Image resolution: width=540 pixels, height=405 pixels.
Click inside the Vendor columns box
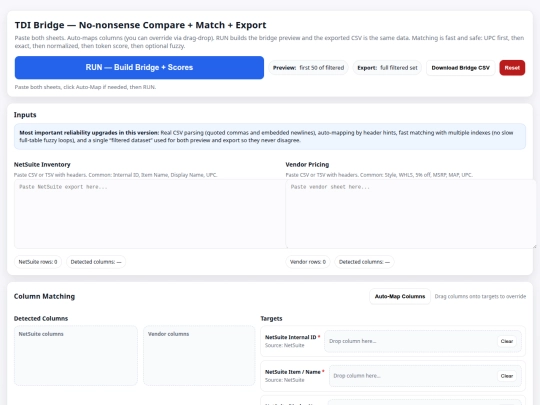(x=199, y=356)
